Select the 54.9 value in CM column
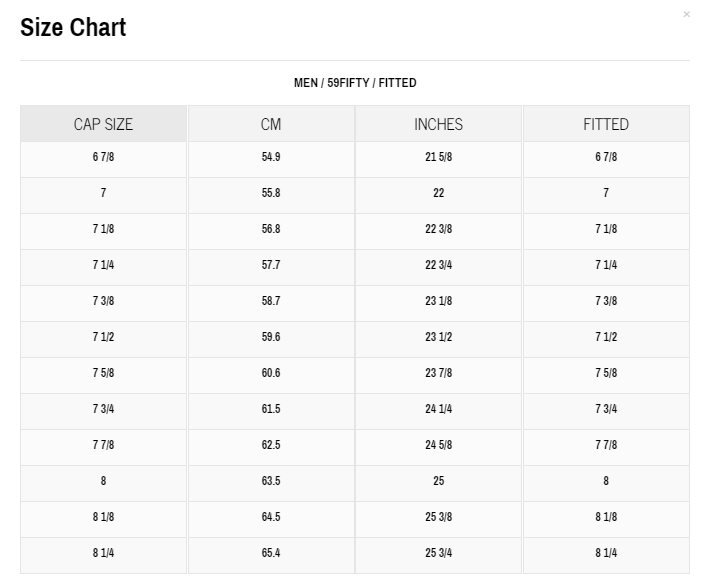The height and width of the screenshot is (579, 708). 271,157
